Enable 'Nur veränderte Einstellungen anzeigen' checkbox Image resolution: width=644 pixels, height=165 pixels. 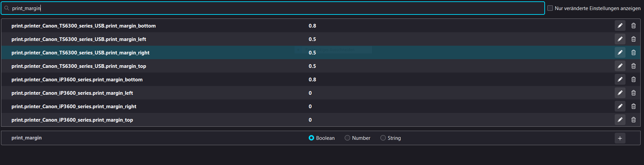(550, 8)
